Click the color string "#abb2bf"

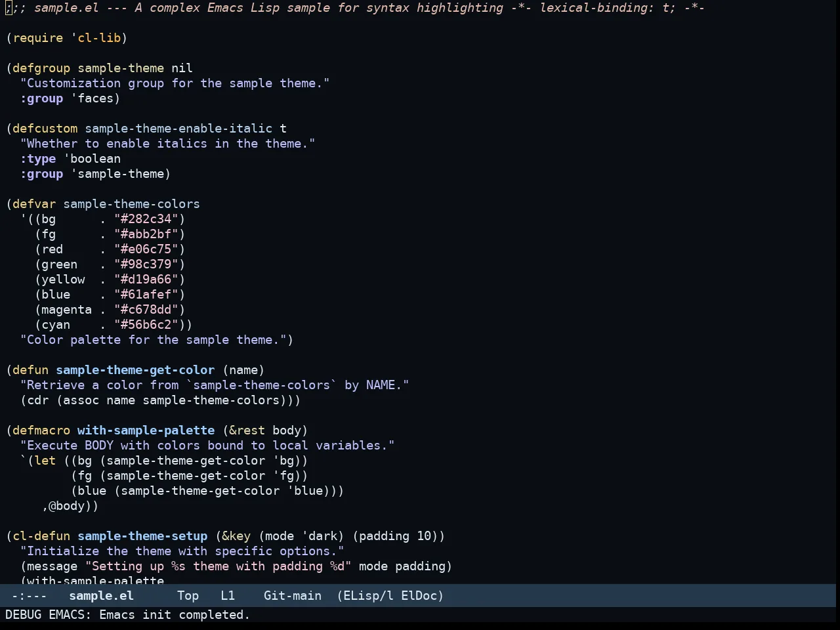click(146, 234)
